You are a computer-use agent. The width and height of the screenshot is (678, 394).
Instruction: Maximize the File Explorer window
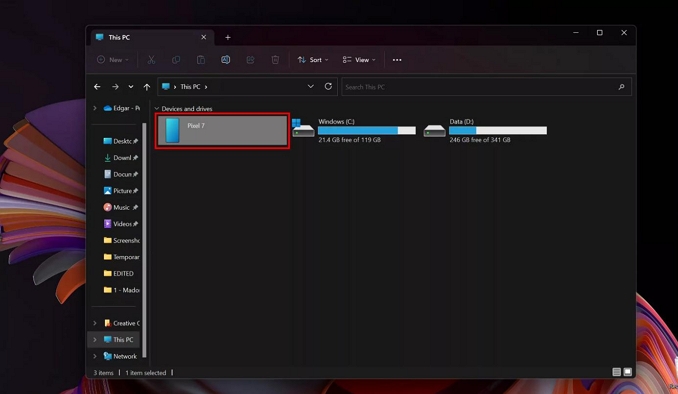click(x=600, y=33)
